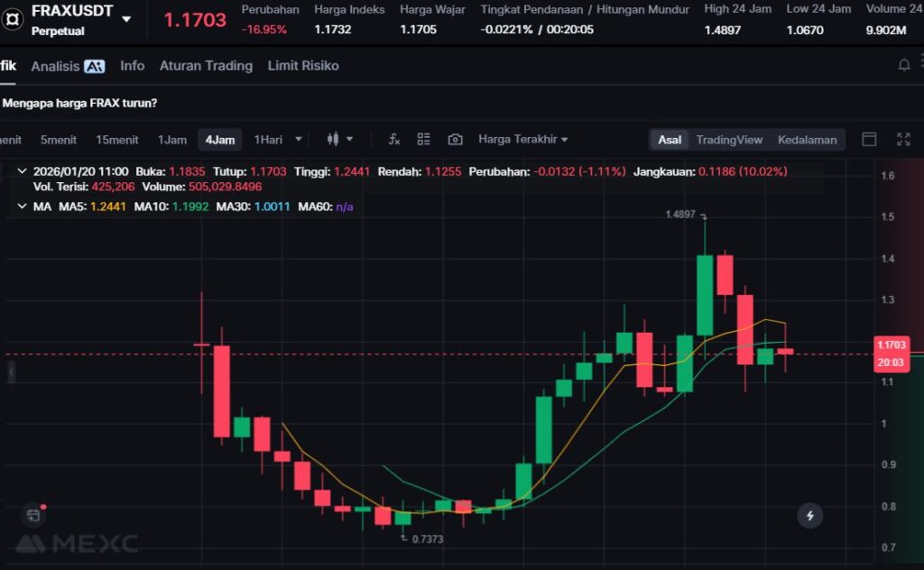The width and height of the screenshot is (924, 570).
Task: Click the lightning quick-trade button
Action: (x=809, y=516)
